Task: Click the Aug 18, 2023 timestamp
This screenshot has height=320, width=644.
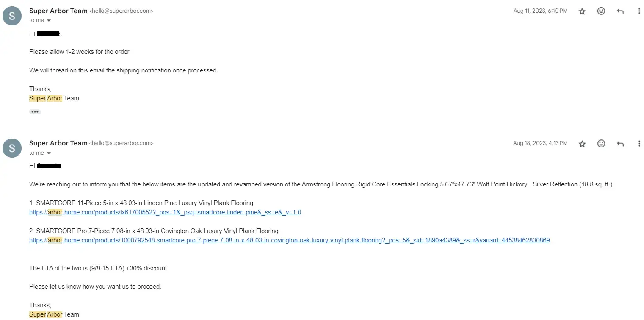Action: (x=540, y=143)
